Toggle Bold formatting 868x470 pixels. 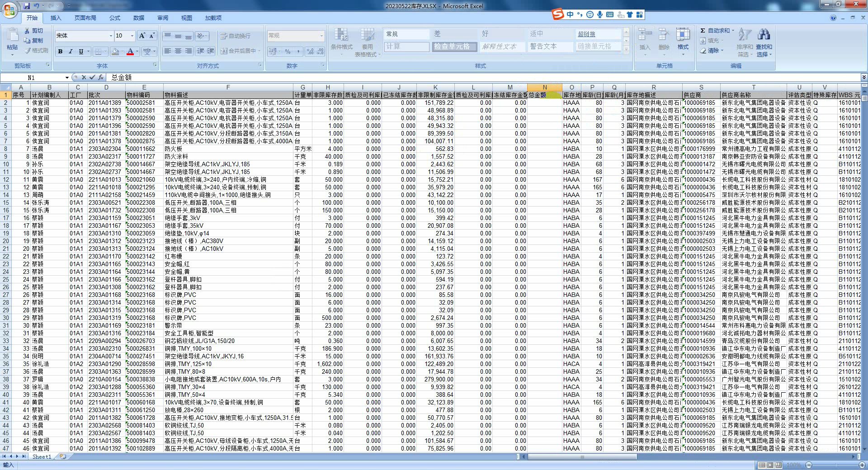[60, 52]
